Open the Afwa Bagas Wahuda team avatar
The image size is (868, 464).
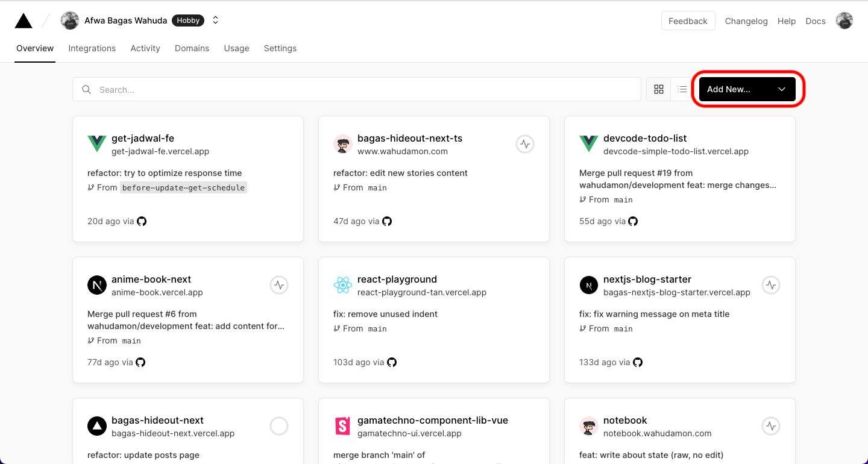(70, 20)
